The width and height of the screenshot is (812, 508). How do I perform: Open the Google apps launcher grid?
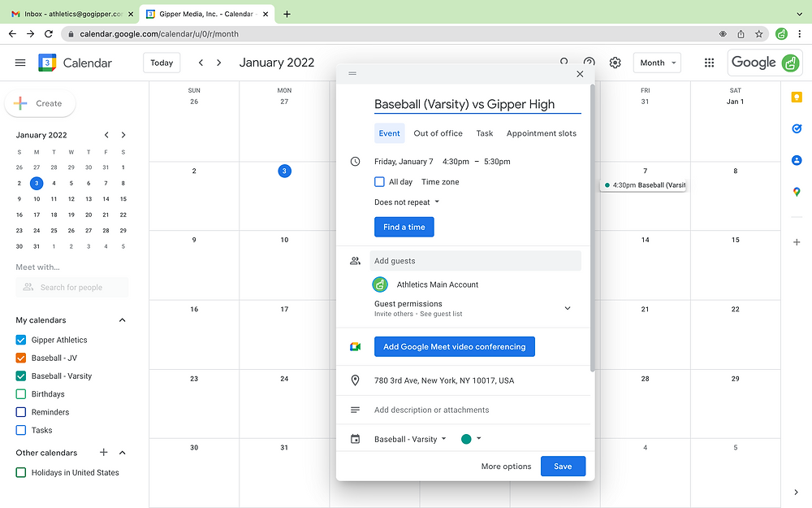click(x=709, y=63)
